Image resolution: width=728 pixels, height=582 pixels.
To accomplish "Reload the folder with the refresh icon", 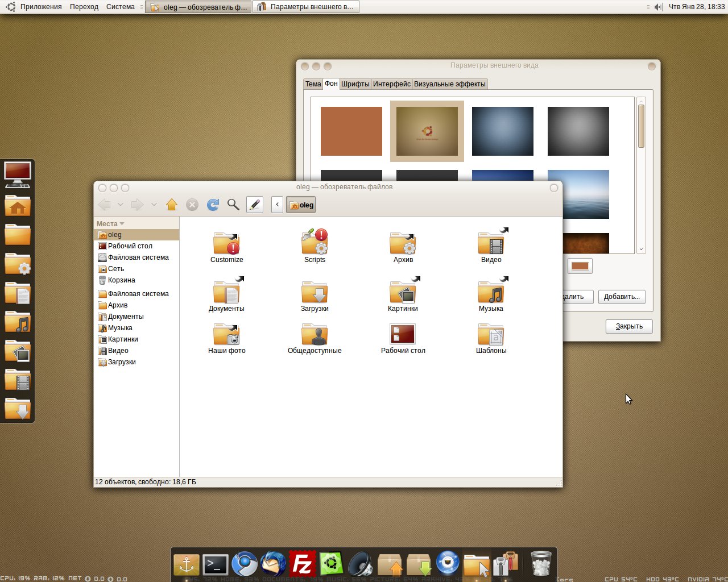I will 213,205.
